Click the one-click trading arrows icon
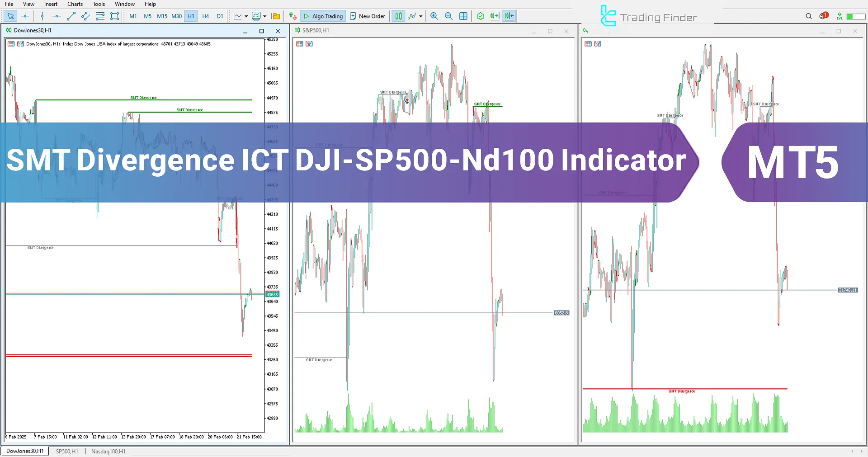Image resolution: width=868 pixels, height=457 pixels. 292,16
